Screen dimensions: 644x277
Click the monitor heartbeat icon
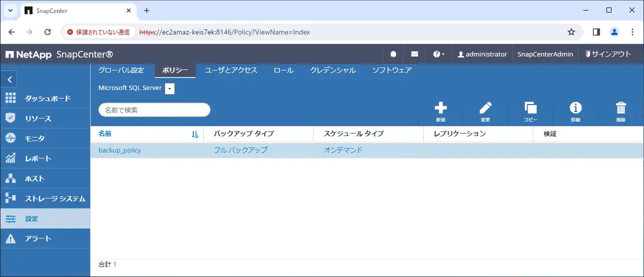tap(11, 138)
